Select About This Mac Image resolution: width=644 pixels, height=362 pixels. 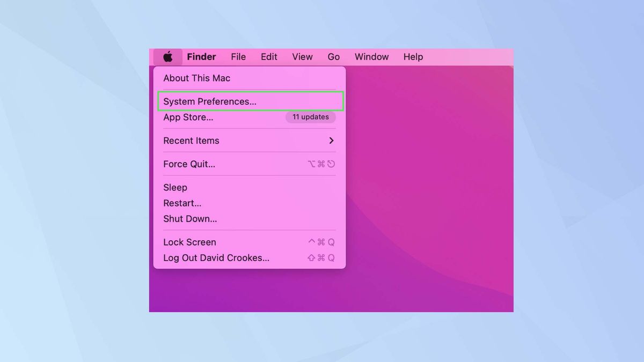click(x=196, y=78)
